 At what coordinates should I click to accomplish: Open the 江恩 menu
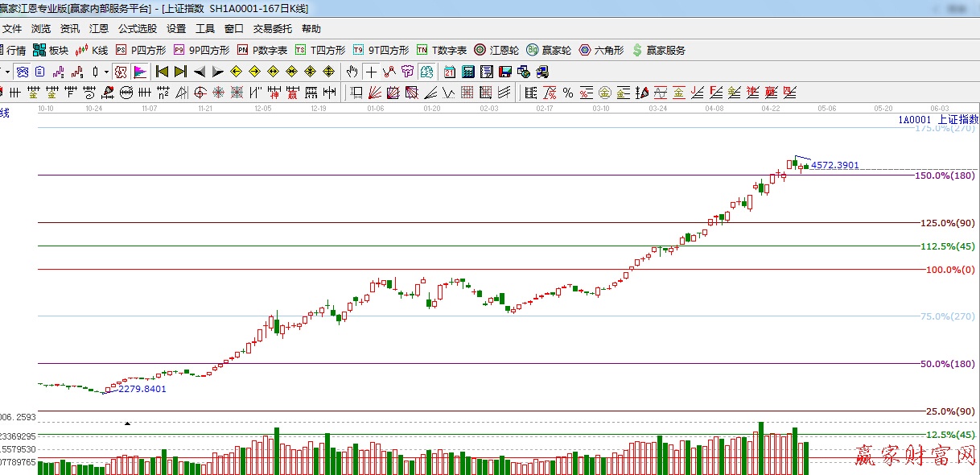[99, 28]
